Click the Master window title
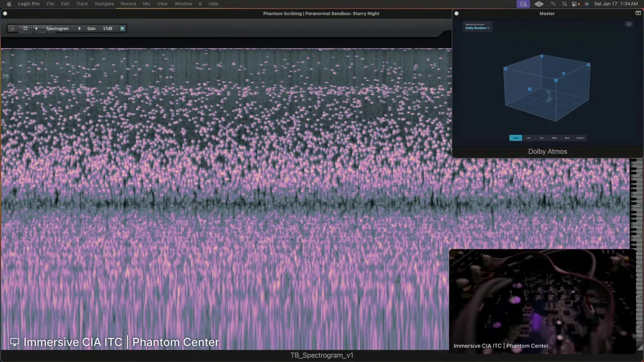 coord(547,14)
